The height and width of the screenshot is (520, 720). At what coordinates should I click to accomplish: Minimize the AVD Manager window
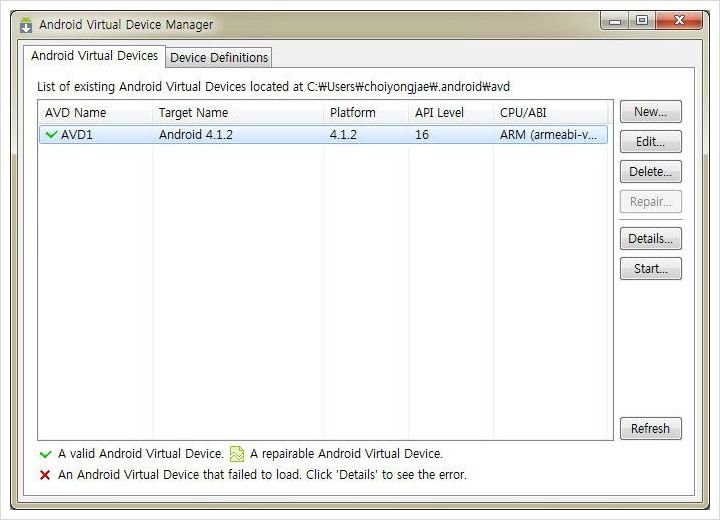coord(615,21)
